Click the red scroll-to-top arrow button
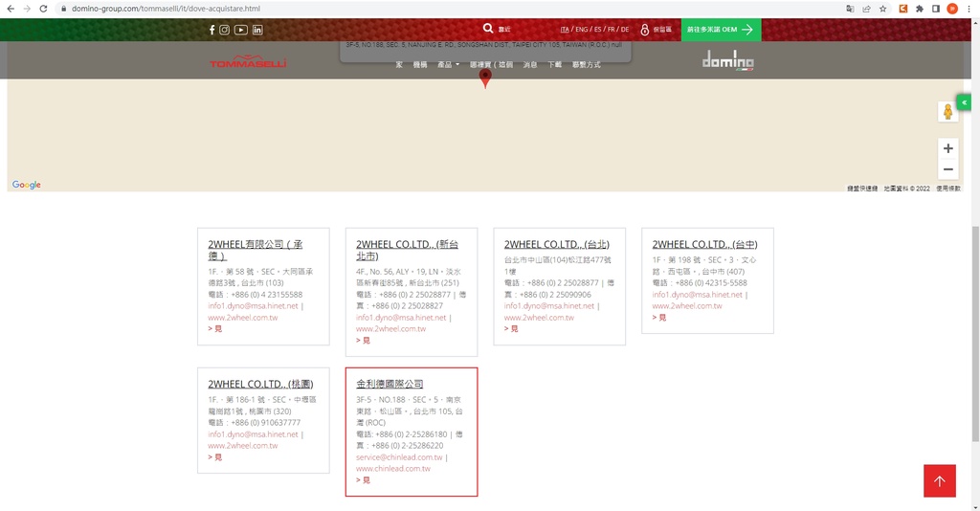 [939, 481]
